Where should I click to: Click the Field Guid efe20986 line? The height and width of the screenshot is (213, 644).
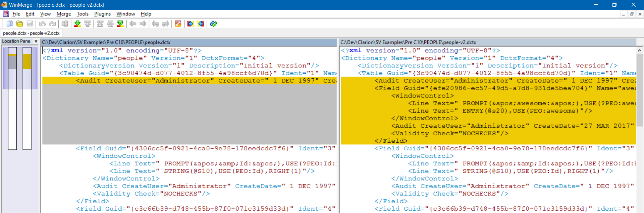(x=488, y=88)
